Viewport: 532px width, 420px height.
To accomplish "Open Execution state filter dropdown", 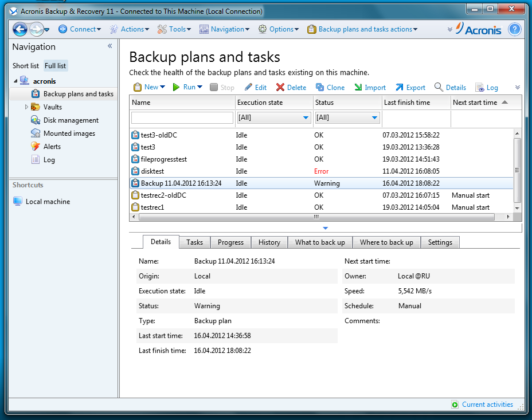I will (x=274, y=117).
